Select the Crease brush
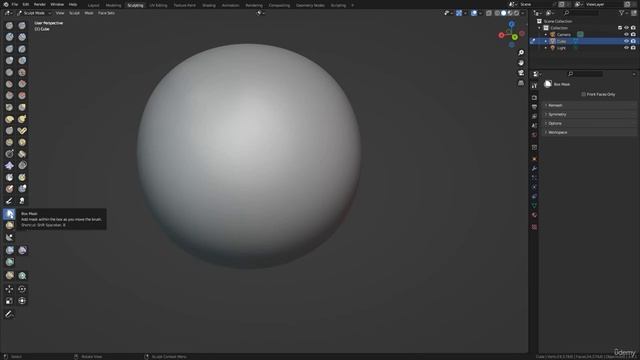This screenshot has width=640, height=360. click(9, 72)
